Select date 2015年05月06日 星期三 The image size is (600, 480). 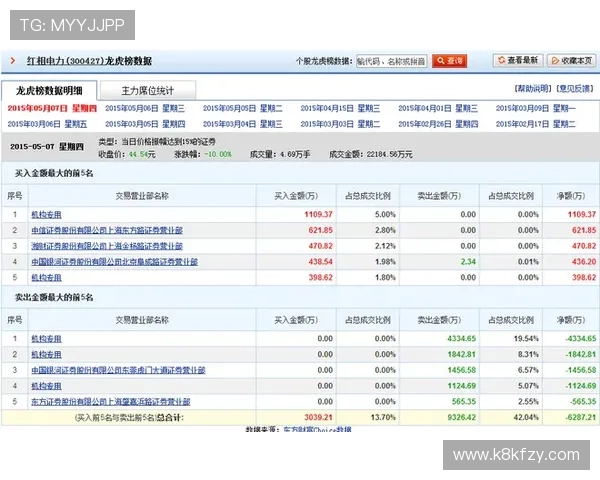(x=145, y=108)
